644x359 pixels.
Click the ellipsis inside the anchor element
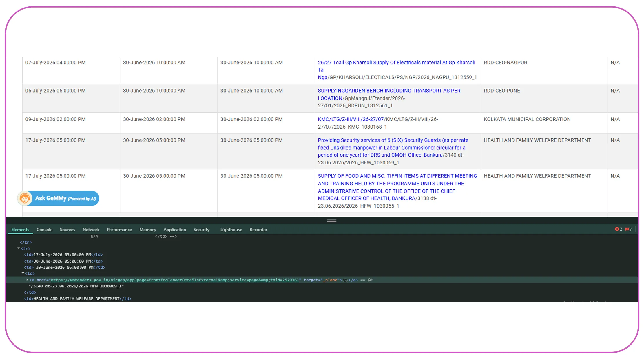point(345,280)
